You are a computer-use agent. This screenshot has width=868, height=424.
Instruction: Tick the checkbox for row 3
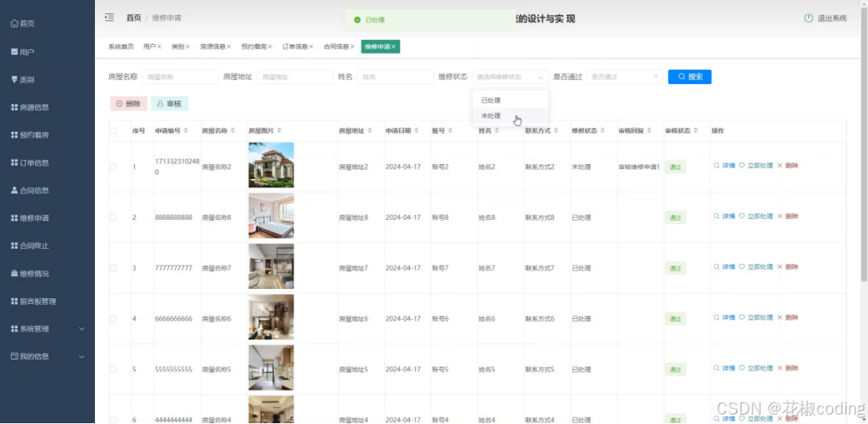click(x=113, y=268)
